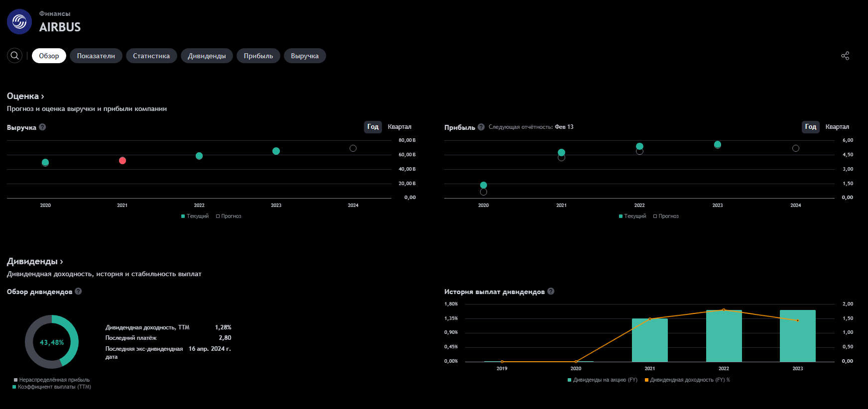Click the 2,80 last payment value
Screen dimensions: 868x409
[225, 338]
